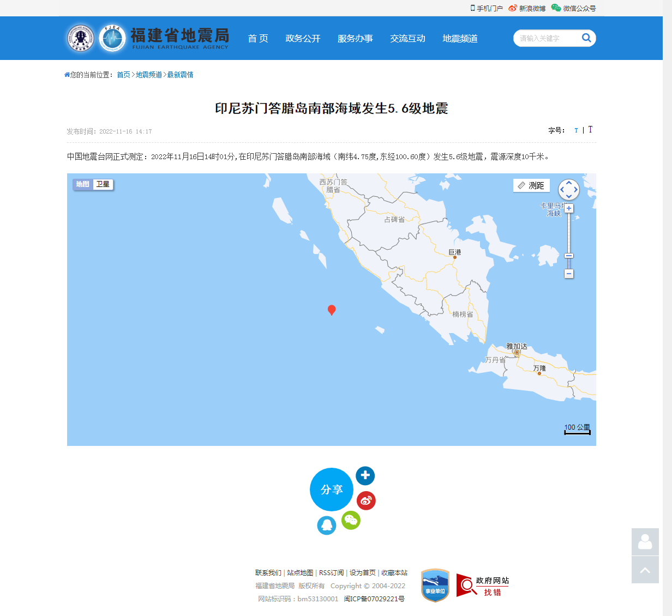Share the article to Weibo via red icon

(366, 500)
